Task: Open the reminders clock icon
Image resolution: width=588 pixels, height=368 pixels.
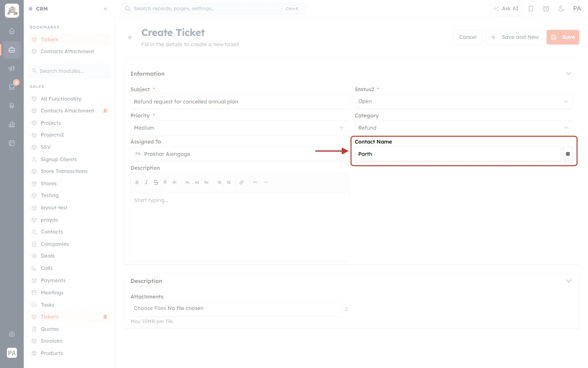Action: [546, 9]
